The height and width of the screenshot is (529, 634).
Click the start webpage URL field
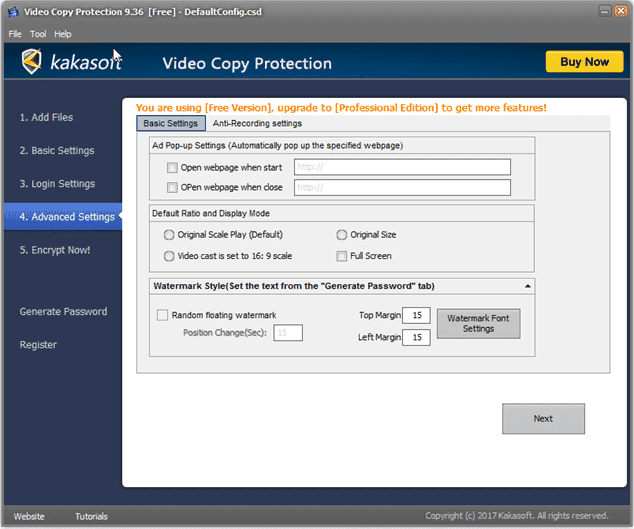(402, 167)
